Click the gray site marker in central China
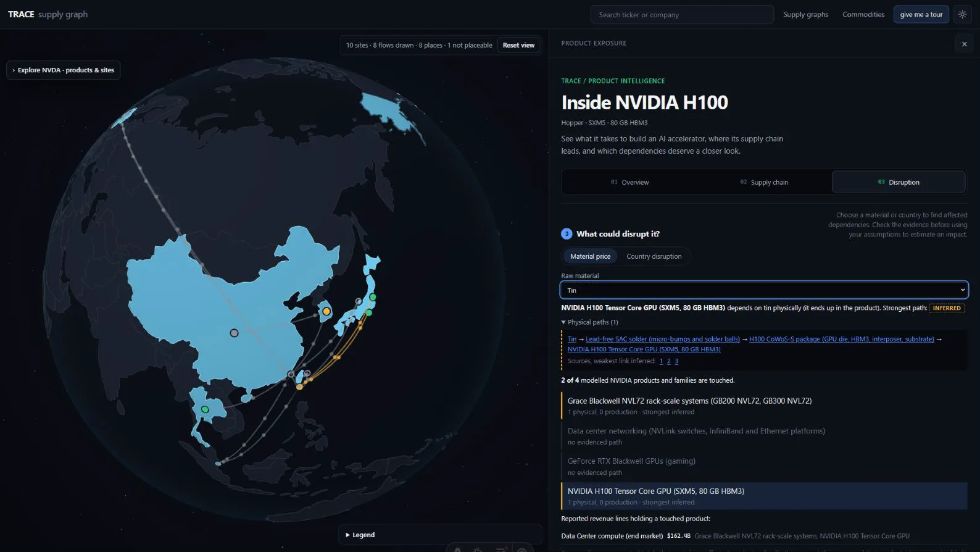Screen dimensions: 980x552 pos(234,333)
